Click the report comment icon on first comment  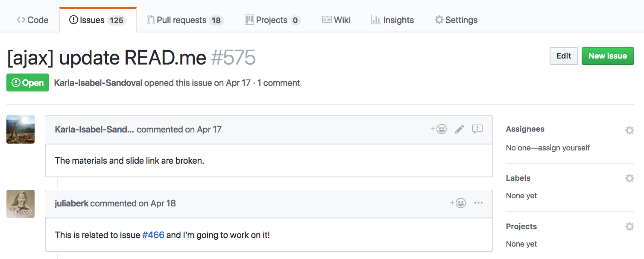pyautogui.click(x=477, y=129)
